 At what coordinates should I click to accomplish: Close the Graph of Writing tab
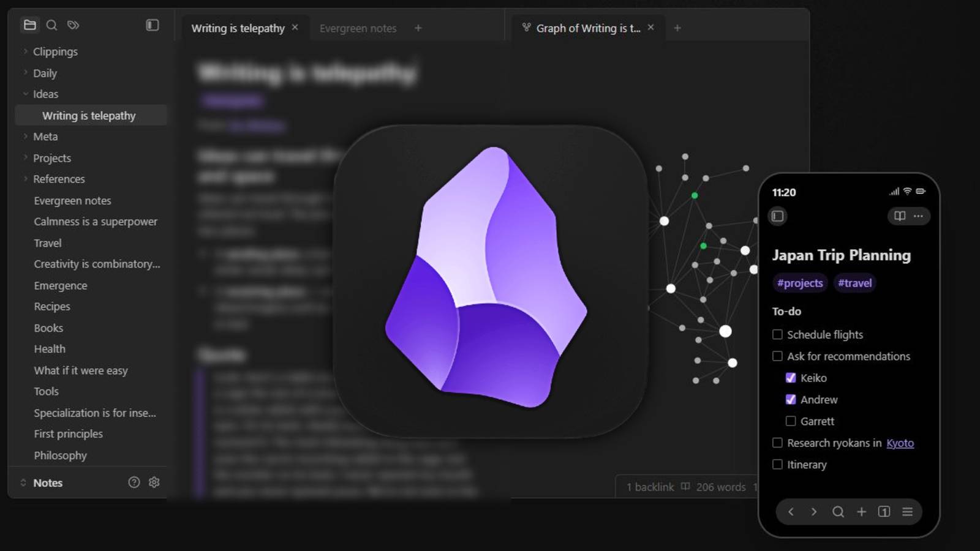[x=651, y=28]
